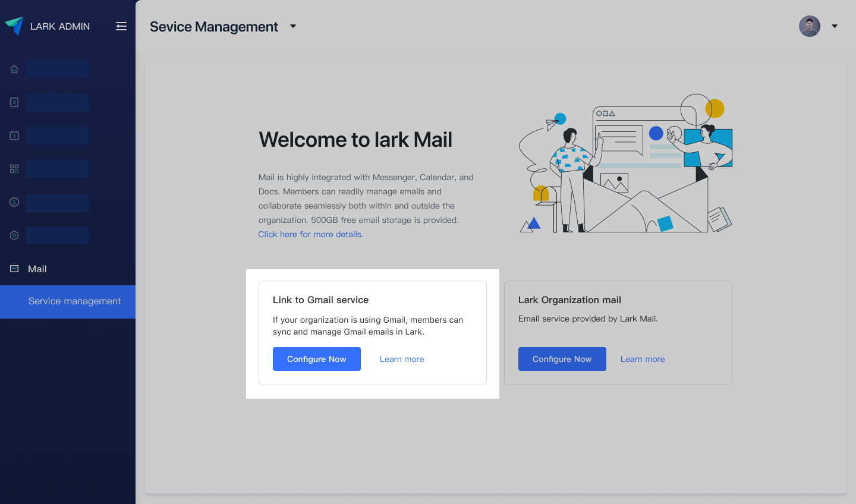This screenshot has width=856, height=504.
Task: Click the 'Welcome to lark Mail' heading
Action: [355, 140]
